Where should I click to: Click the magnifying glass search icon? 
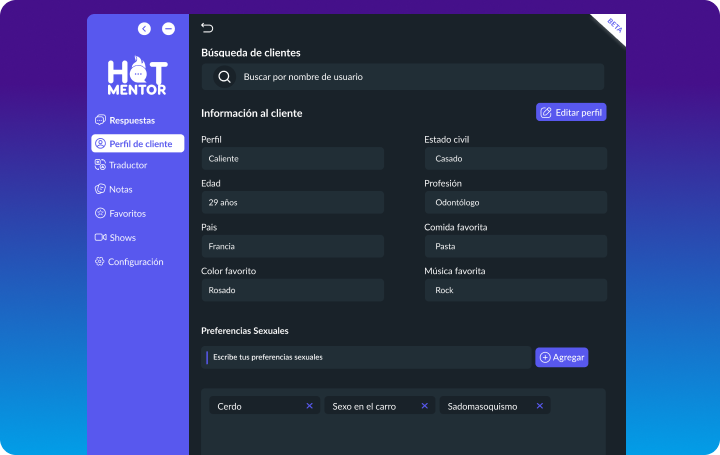pos(224,77)
